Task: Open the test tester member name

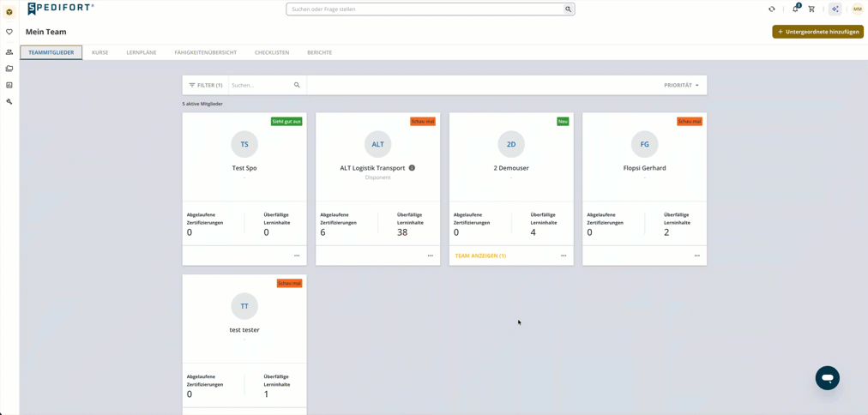Action: (x=244, y=330)
